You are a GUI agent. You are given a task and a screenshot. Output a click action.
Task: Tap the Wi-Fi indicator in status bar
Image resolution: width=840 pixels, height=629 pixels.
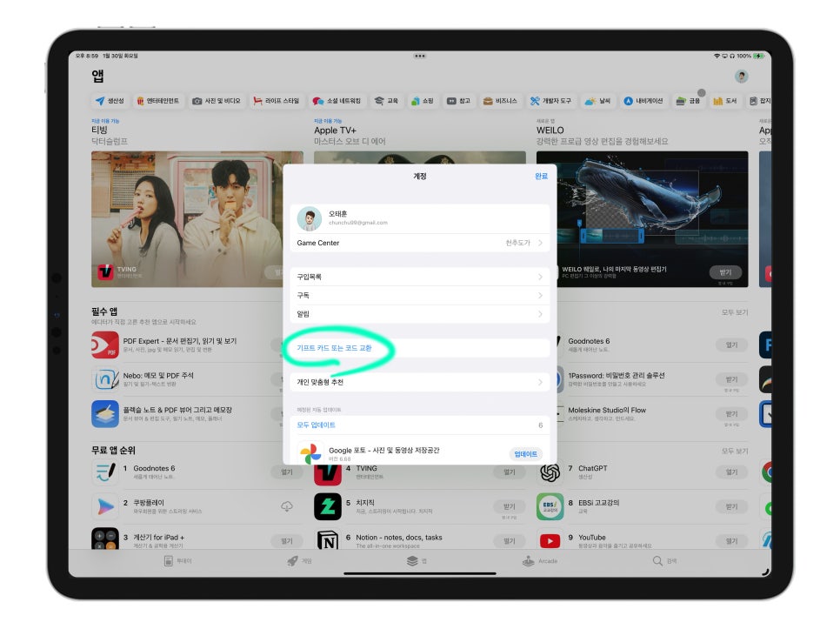point(717,56)
